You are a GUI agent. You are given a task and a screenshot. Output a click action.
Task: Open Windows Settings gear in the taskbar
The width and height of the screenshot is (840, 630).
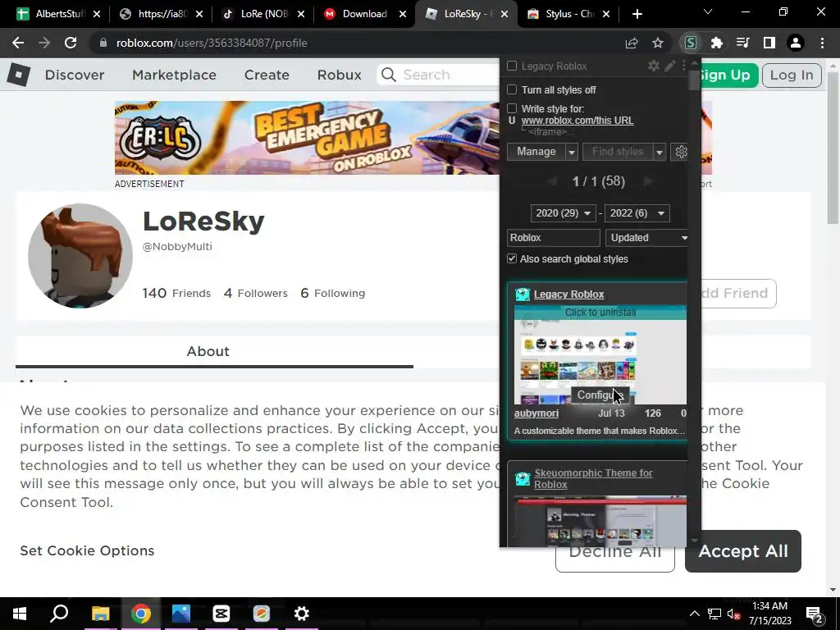tap(302, 614)
